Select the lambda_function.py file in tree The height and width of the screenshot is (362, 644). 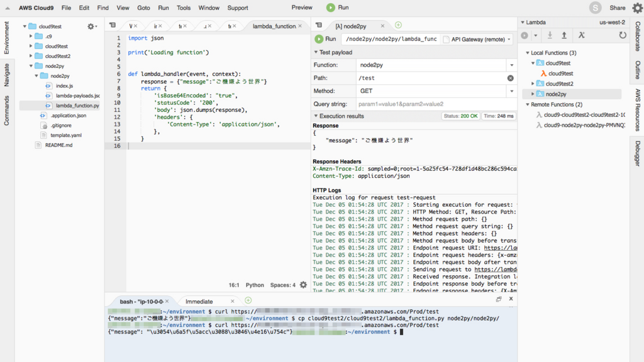[77, 106]
